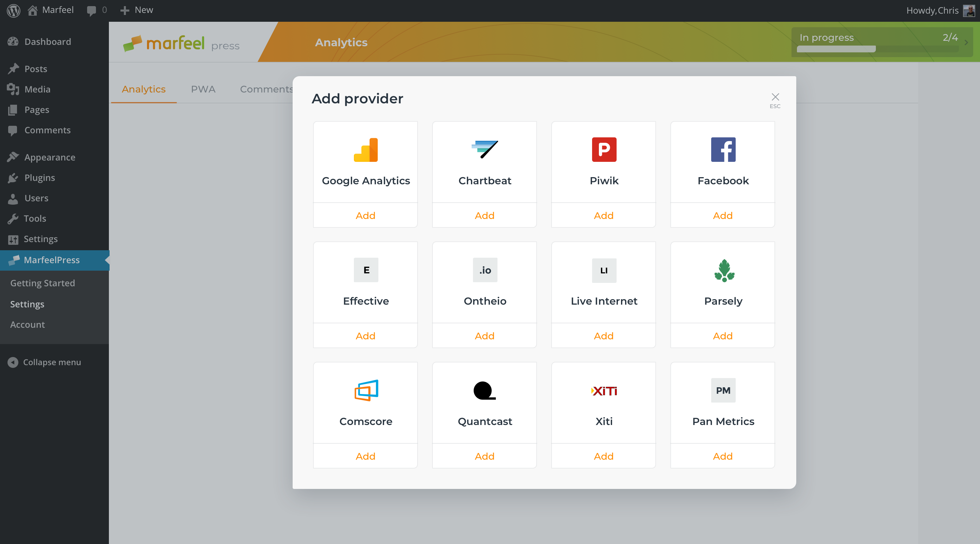The height and width of the screenshot is (544, 980).
Task: Click the Comscore logo icon
Action: pos(366,390)
